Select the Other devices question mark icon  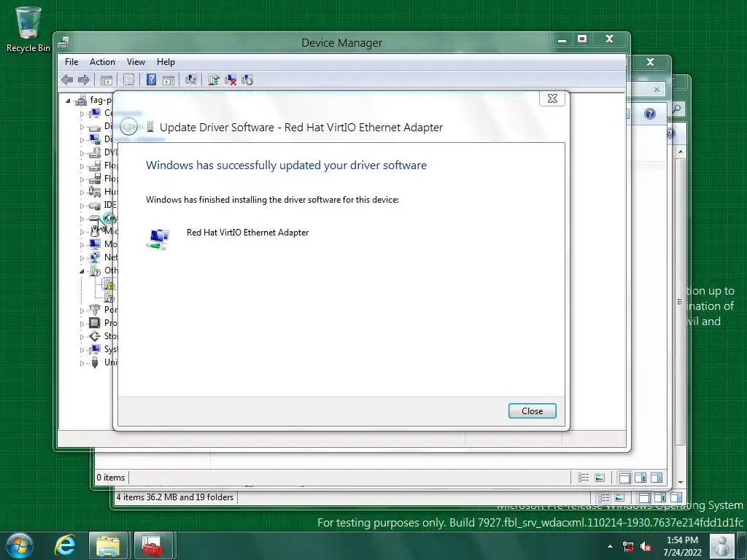click(x=95, y=271)
